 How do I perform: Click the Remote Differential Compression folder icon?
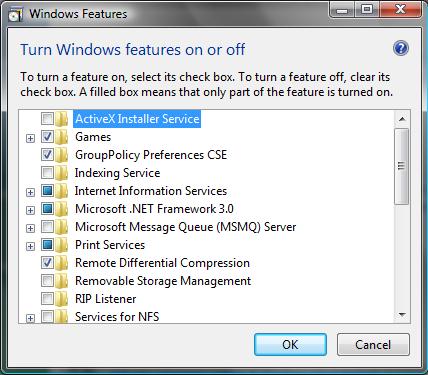61,263
